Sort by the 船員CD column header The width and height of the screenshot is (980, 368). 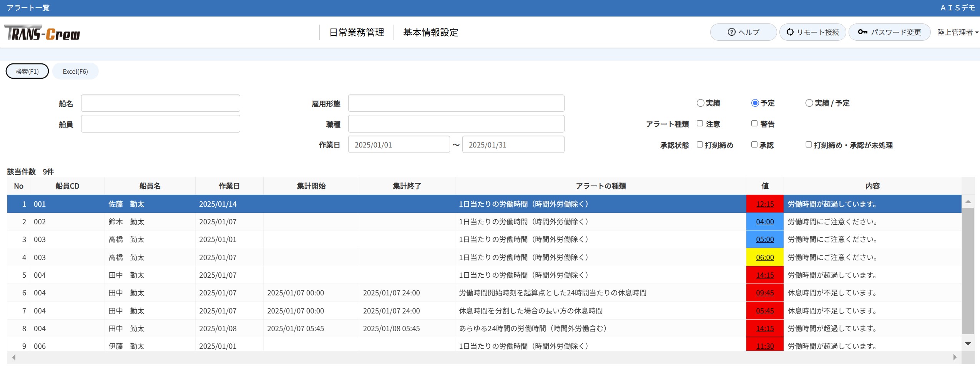pyautogui.click(x=67, y=186)
